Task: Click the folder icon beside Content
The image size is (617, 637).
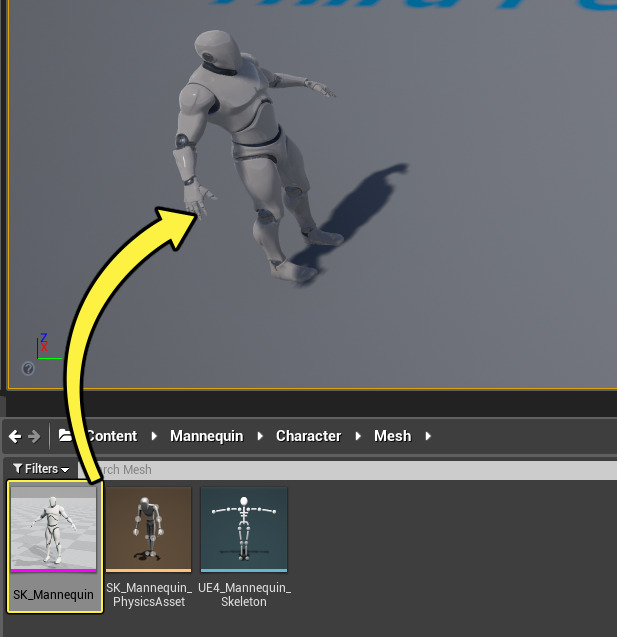Action: [65, 436]
